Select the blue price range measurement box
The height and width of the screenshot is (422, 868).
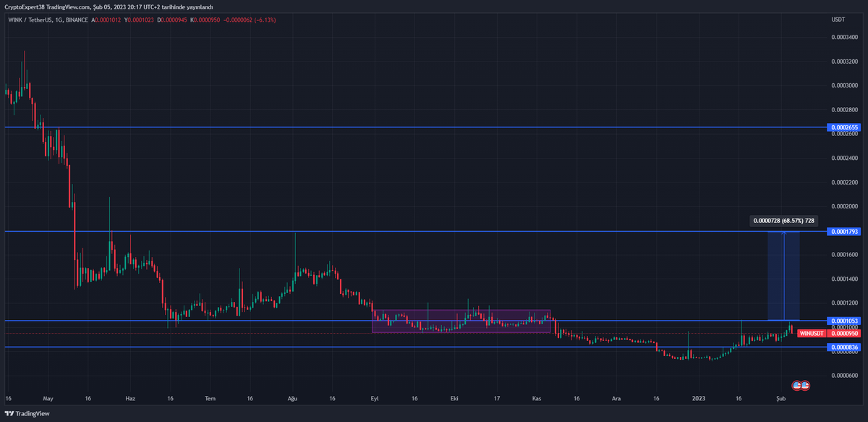click(x=784, y=276)
